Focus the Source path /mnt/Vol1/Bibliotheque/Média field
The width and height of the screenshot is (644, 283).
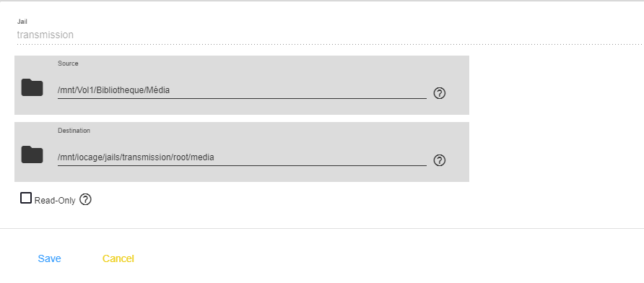pos(242,90)
